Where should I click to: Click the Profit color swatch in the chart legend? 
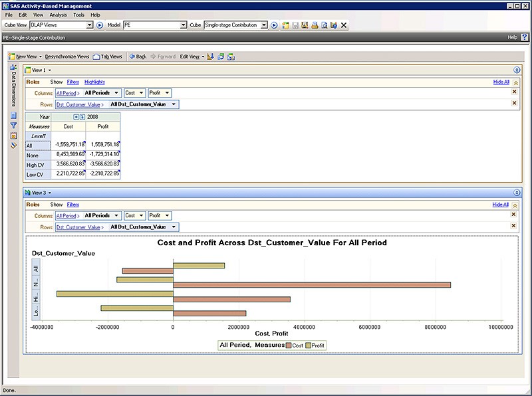click(x=308, y=345)
